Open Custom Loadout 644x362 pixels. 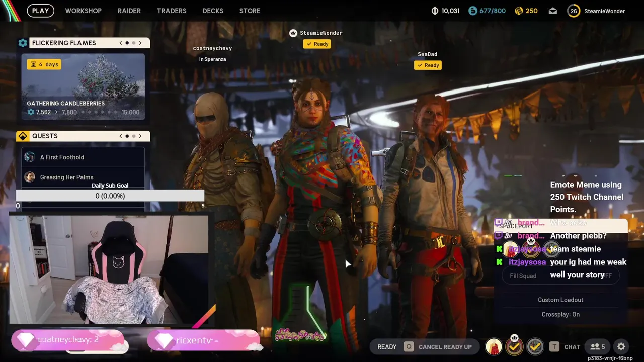coord(560,300)
